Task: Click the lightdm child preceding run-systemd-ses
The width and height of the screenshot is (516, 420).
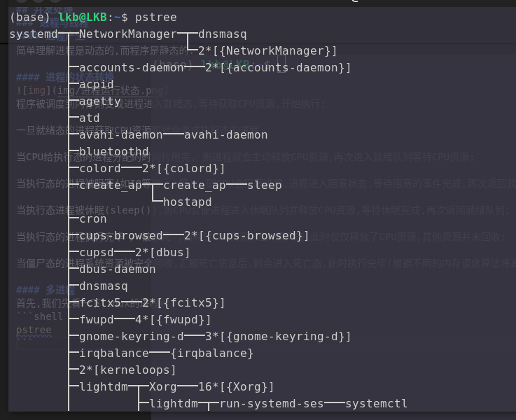Action: (x=174, y=404)
